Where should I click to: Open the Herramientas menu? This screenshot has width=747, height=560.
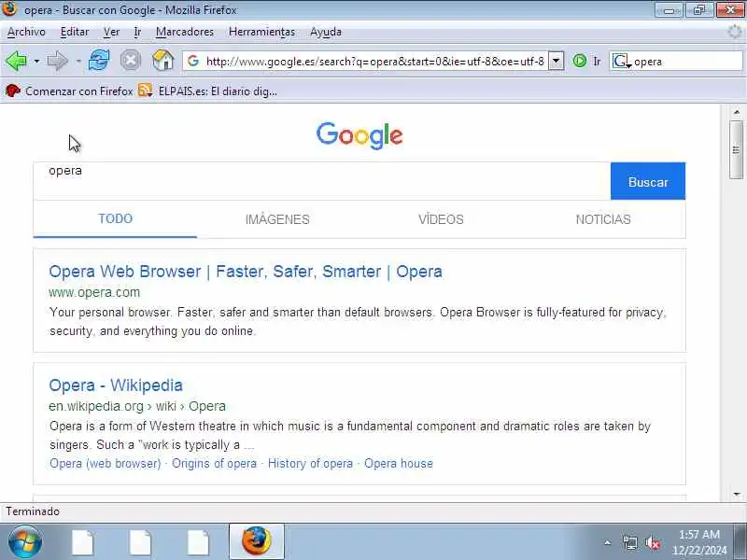[x=262, y=32]
